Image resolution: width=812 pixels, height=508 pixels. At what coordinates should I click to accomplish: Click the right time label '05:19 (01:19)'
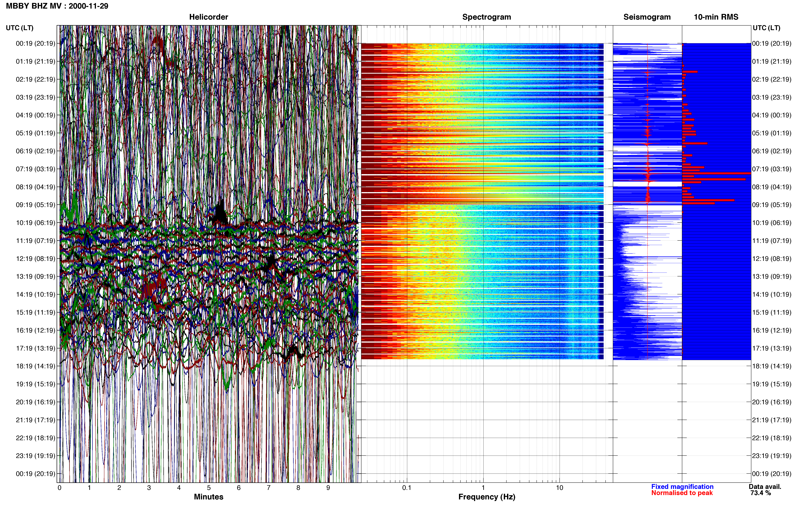(772, 133)
